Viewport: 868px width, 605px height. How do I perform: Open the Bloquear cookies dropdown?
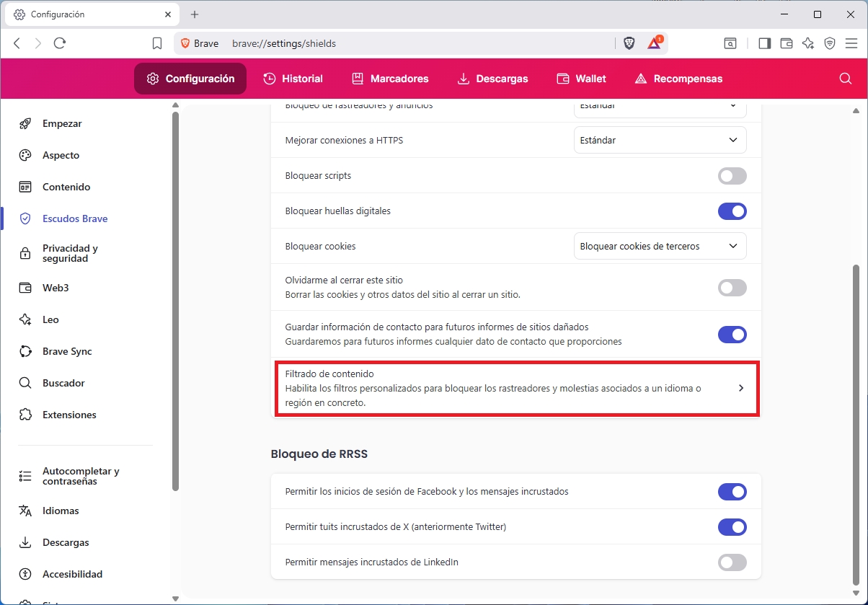coord(660,246)
